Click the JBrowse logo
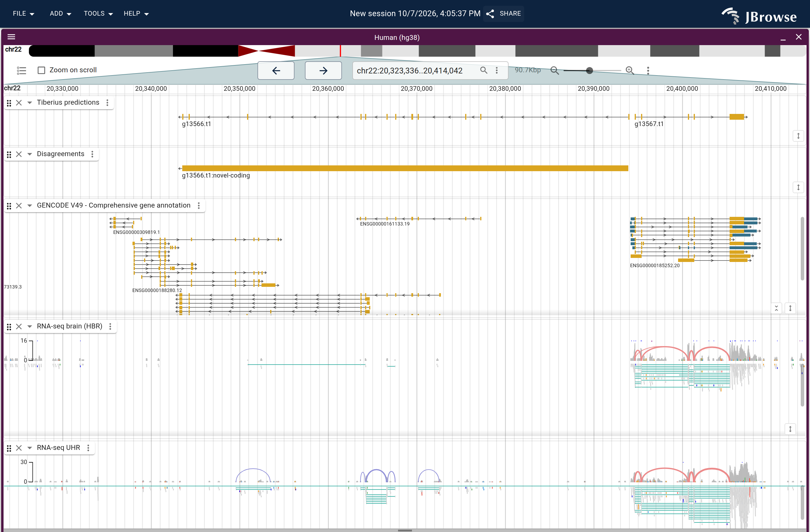Viewport: 810px width, 532px height. click(x=759, y=16)
